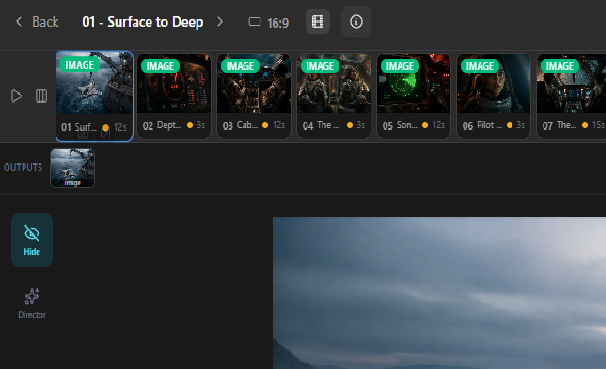Viewport: 606px width, 369px height.
Task: Click the orange status dot on shot 02
Action: [x=190, y=125]
